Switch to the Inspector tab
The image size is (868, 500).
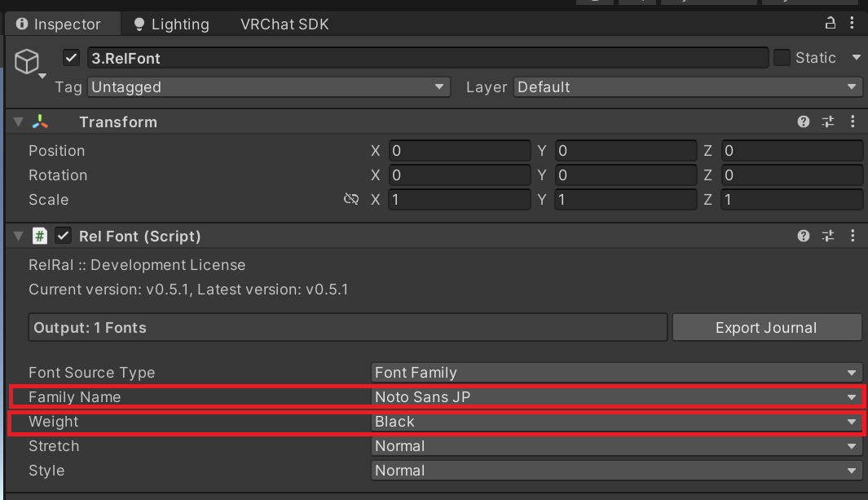[x=63, y=24]
